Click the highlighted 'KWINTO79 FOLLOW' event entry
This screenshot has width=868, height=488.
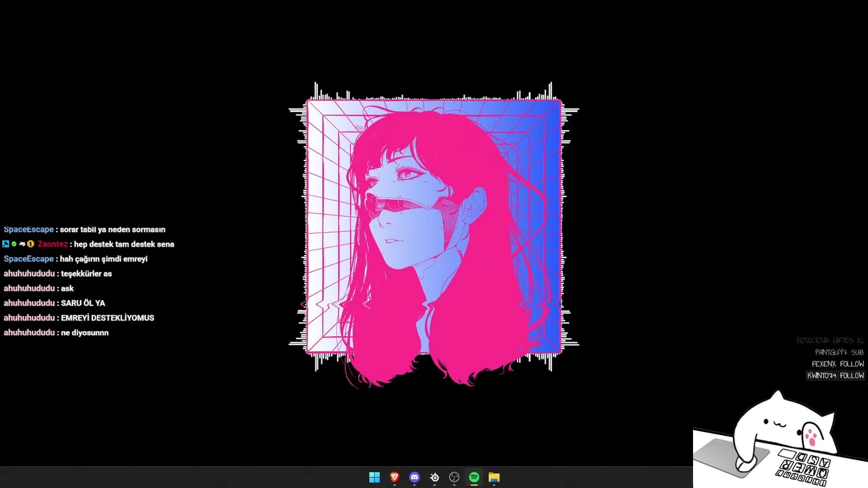(835, 375)
